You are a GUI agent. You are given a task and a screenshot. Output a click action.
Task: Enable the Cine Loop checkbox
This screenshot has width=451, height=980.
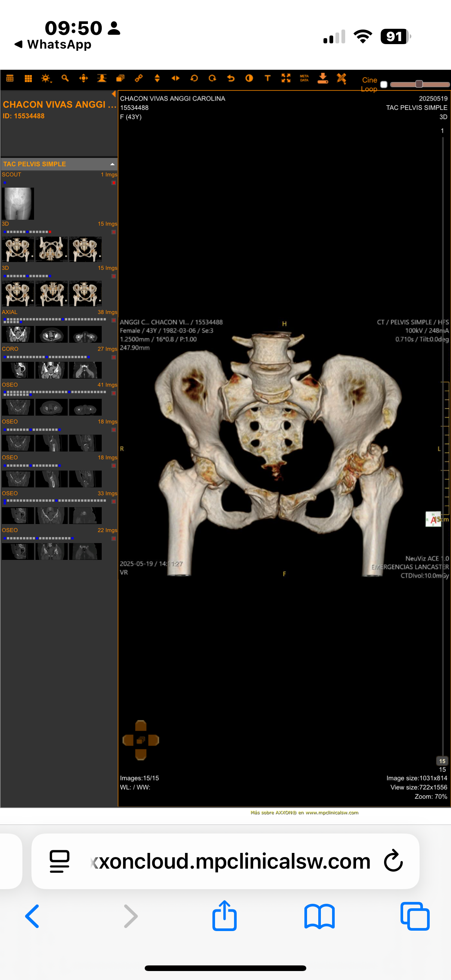tap(384, 84)
